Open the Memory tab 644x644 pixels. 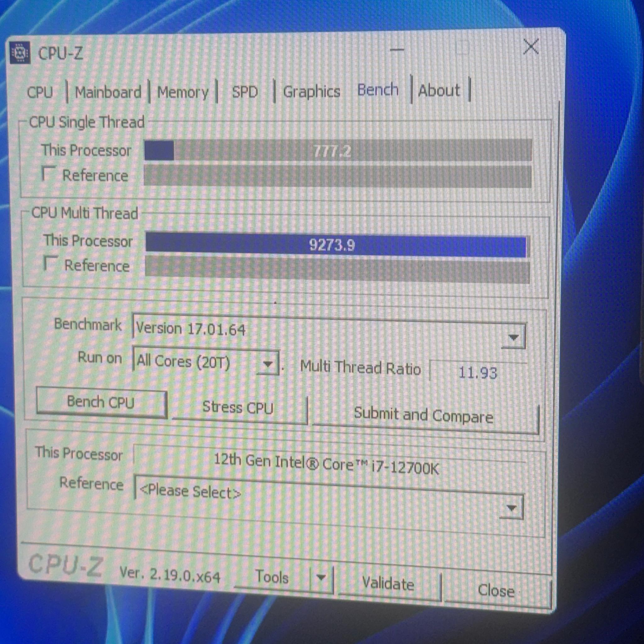183,92
